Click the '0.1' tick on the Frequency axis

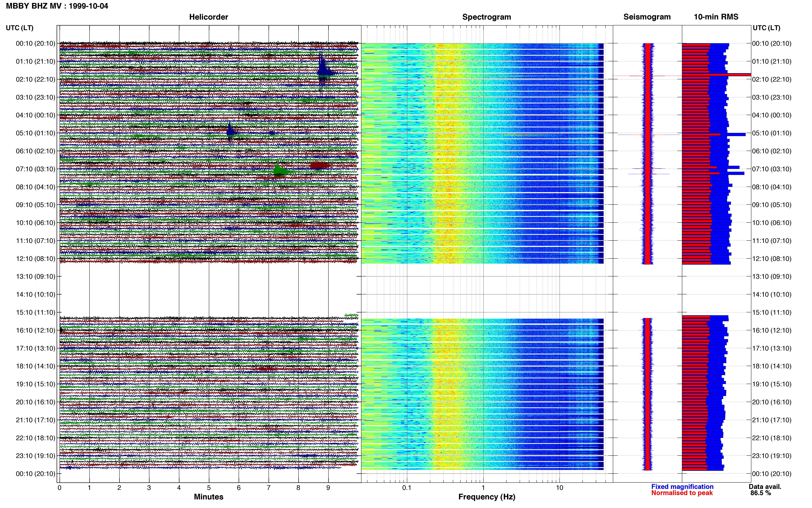(x=407, y=488)
